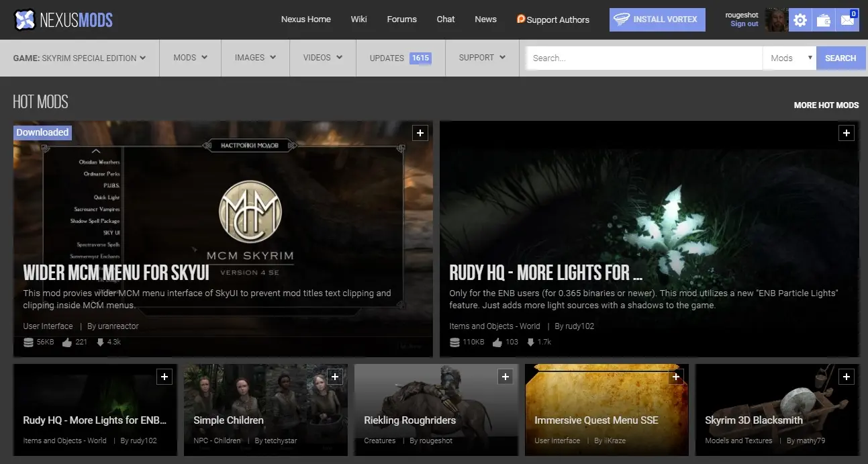Open author tetchystar link
This screenshot has width=868, height=464.
click(281, 441)
